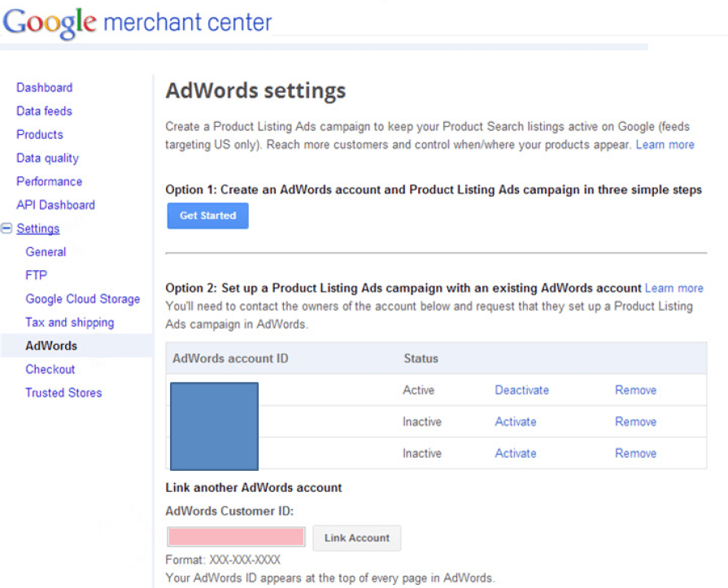This screenshot has height=588, width=728.
Task: Open the Dashboard page
Action: pyautogui.click(x=45, y=88)
